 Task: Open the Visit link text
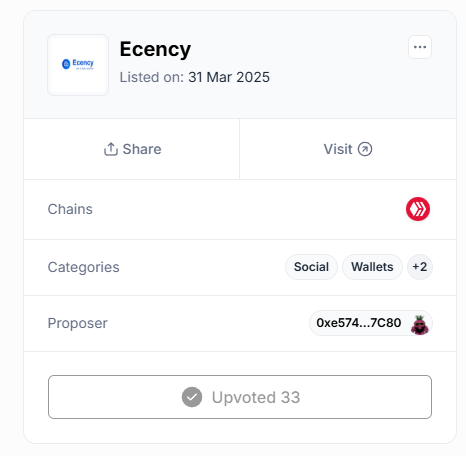tap(338, 149)
